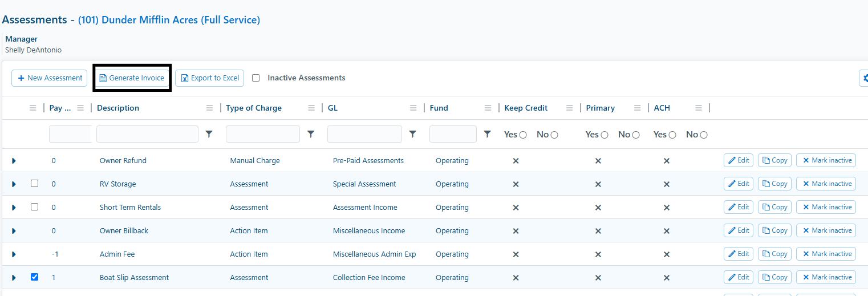Uncheck the Boat Slip Assessment checkbox
The height and width of the screenshot is (296, 868).
coord(34,277)
